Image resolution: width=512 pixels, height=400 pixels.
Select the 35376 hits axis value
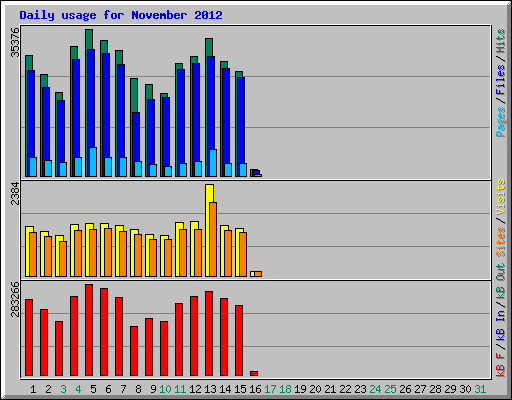click(x=15, y=42)
